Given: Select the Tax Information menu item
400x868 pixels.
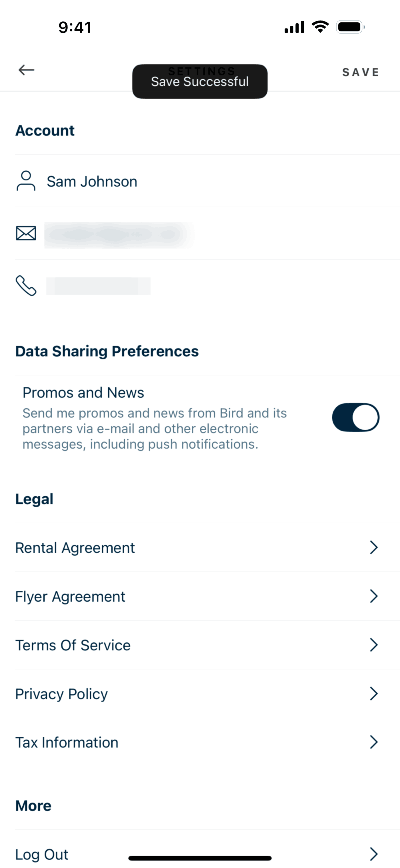Looking at the screenshot, I should coord(67,743).
